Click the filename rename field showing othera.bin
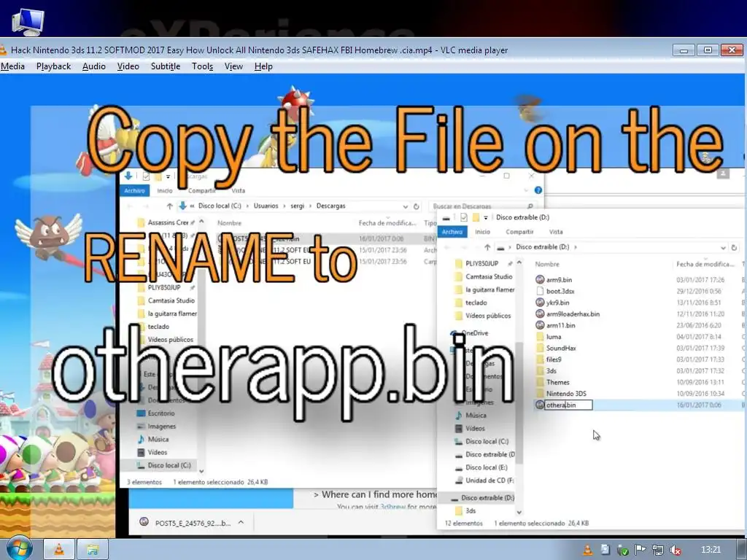747x560 pixels. coord(568,405)
